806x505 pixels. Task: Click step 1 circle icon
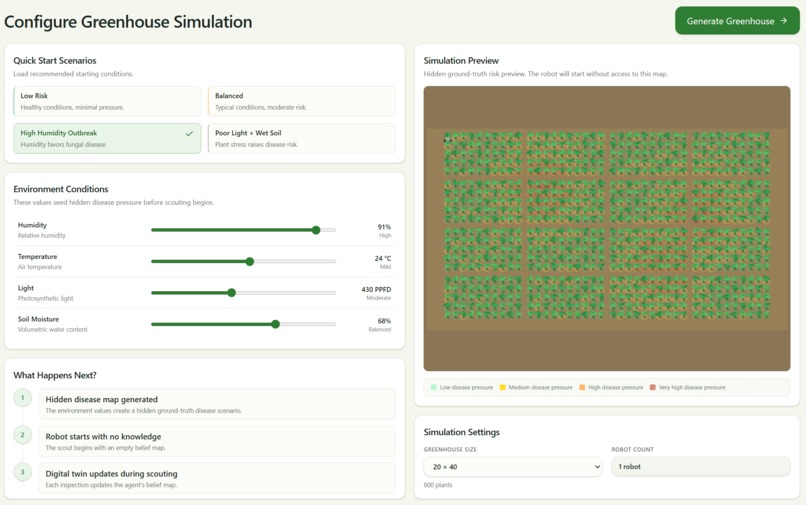23,398
